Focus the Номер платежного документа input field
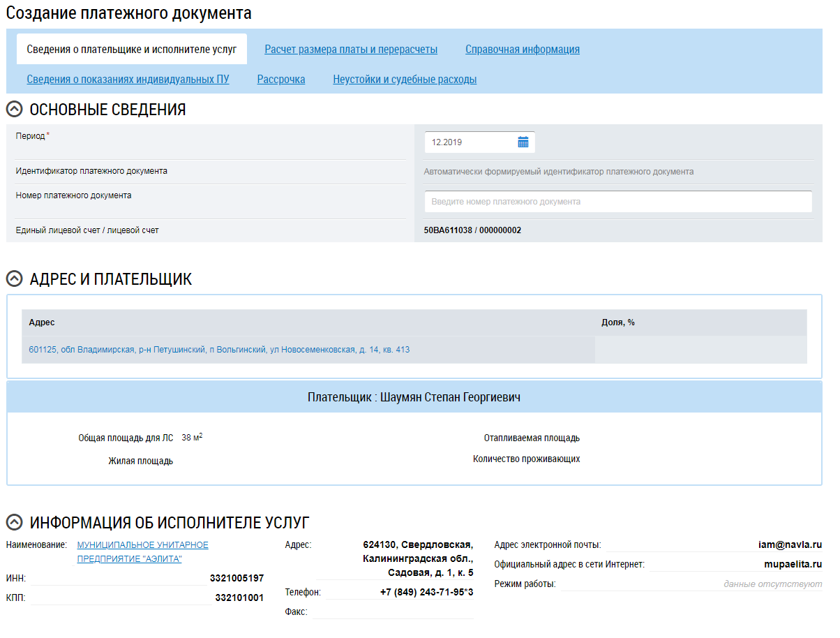This screenshot has height=638, width=840. click(617, 202)
